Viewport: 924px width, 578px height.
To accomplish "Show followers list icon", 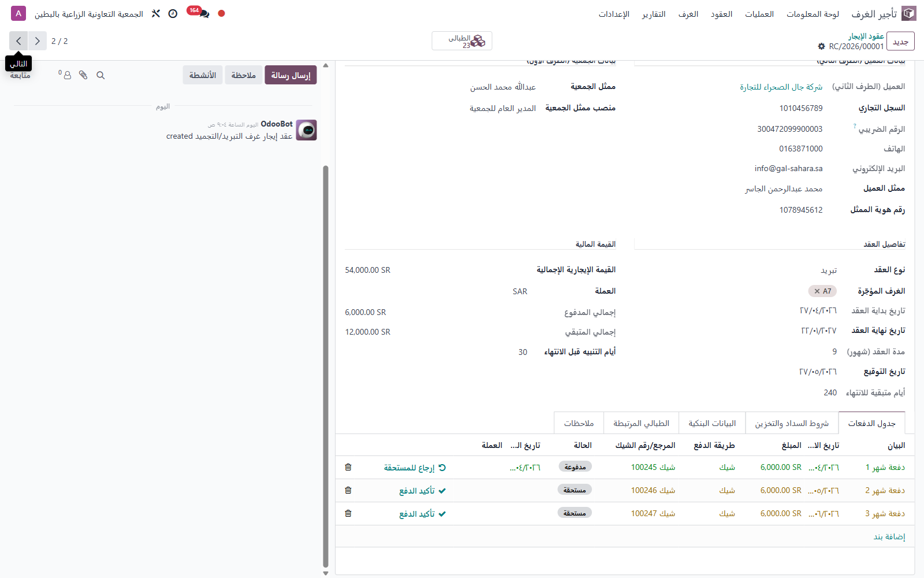I will coord(66,75).
